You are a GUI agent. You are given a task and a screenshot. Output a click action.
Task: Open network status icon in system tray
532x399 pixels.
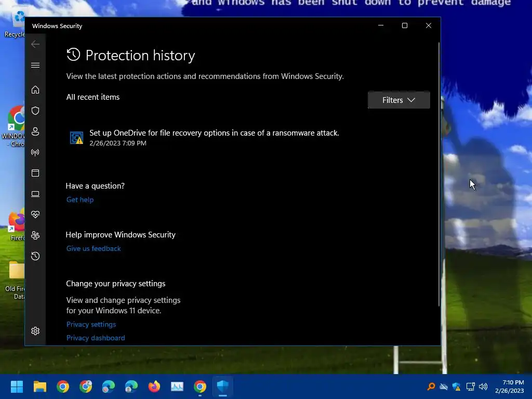click(x=470, y=387)
